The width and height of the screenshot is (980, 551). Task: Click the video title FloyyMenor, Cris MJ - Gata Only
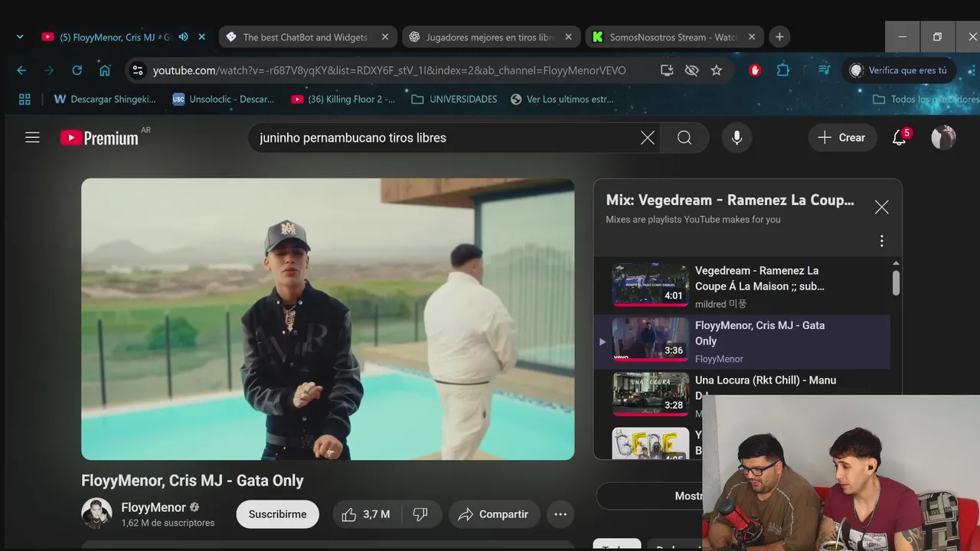192,481
